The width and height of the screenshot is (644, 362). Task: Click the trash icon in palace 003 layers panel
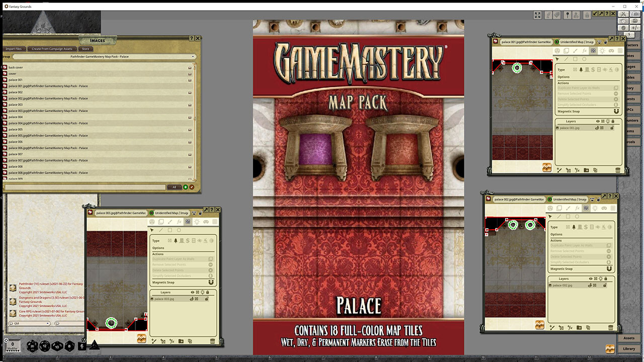coord(212,341)
